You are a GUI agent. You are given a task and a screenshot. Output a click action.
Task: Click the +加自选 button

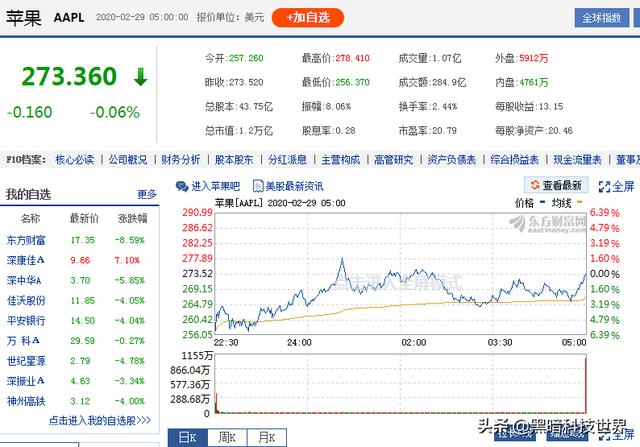(x=308, y=18)
